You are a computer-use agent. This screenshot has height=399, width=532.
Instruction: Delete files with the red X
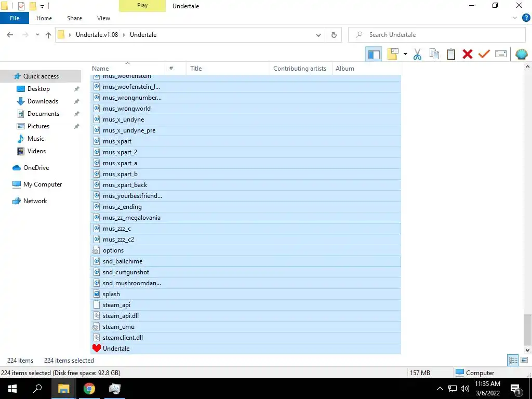pyautogui.click(x=468, y=54)
